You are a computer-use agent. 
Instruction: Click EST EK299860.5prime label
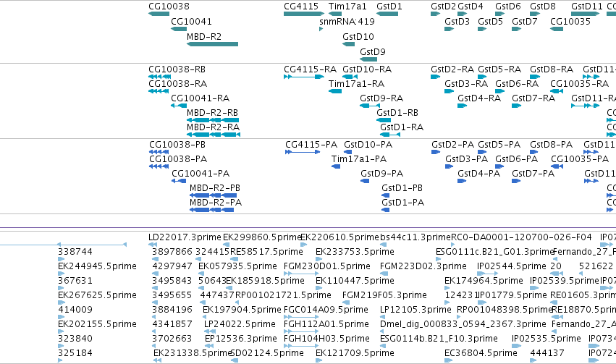click(262, 237)
